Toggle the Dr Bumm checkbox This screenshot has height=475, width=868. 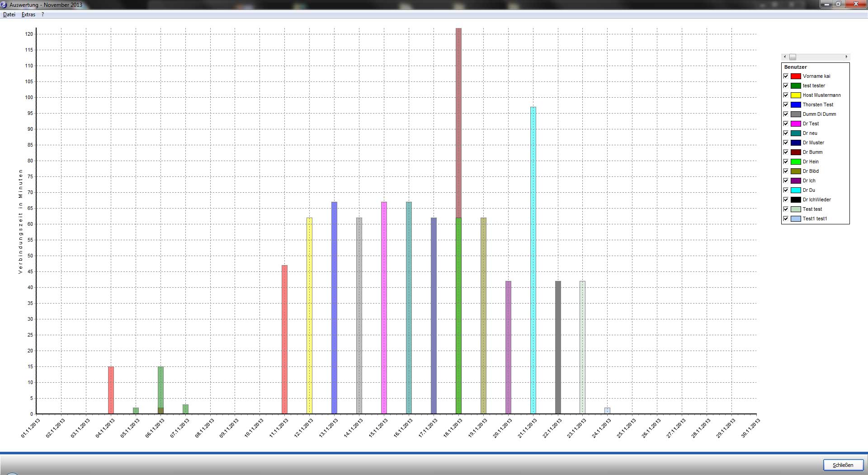[786, 152]
